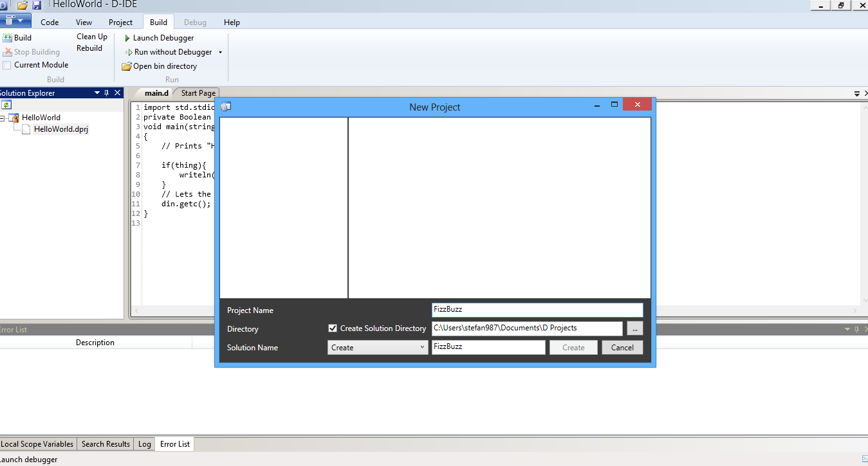Pin the Solution Explorer panel

coord(107,93)
